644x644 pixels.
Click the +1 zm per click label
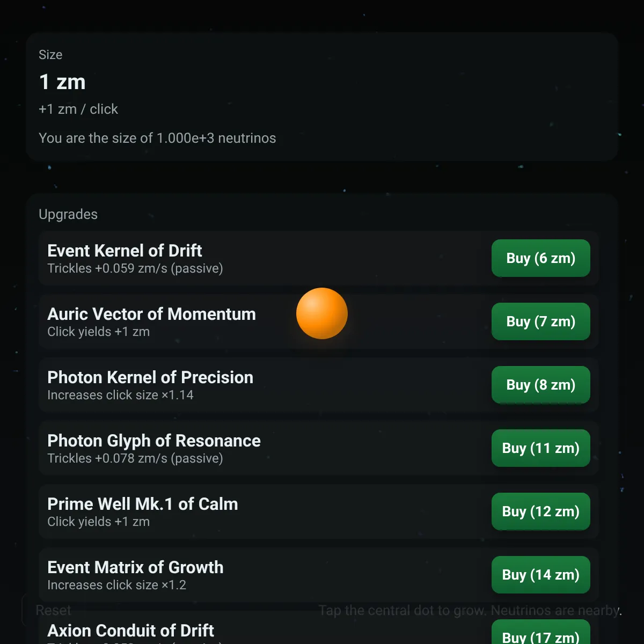78,109
